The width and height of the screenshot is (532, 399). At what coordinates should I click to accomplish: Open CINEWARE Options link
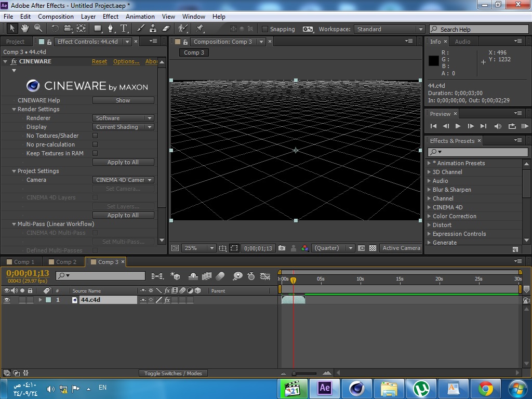point(126,61)
